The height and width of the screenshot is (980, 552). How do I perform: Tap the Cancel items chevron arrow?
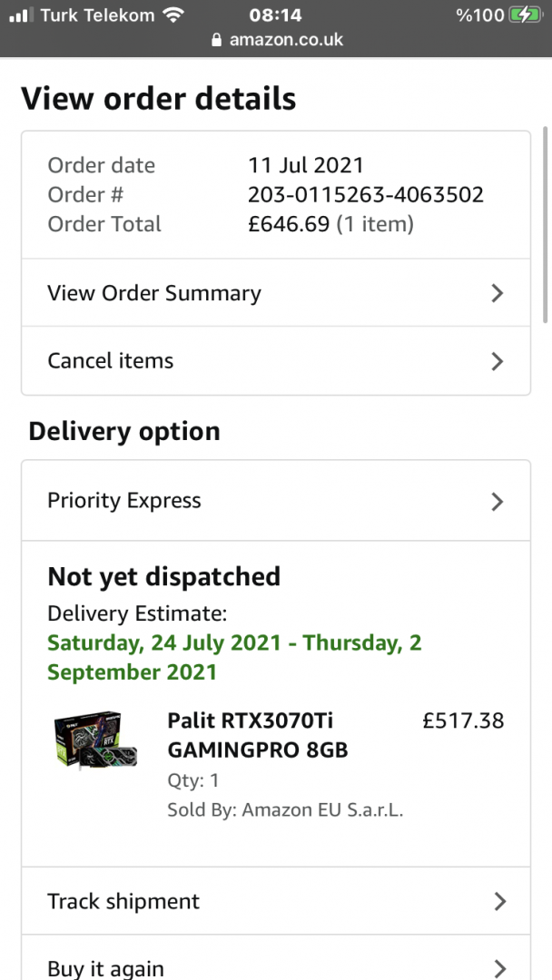coord(497,361)
